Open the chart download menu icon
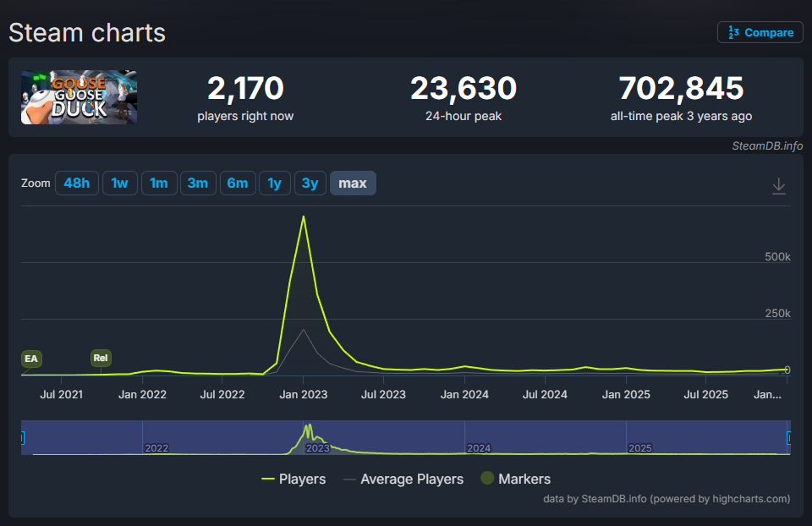 (x=779, y=186)
